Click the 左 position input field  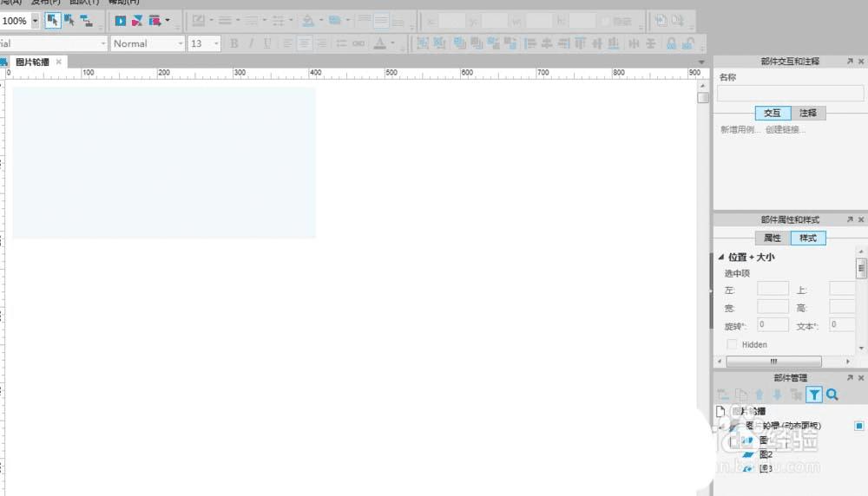773,289
